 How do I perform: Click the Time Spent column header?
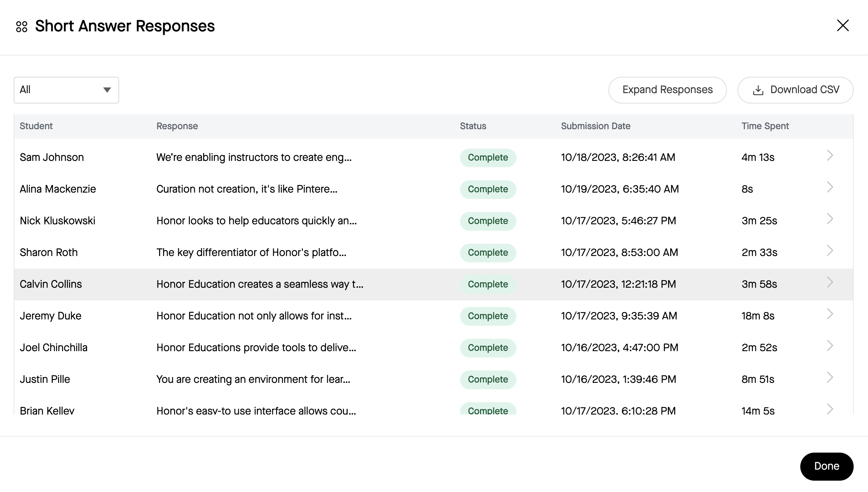click(x=765, y=126)
